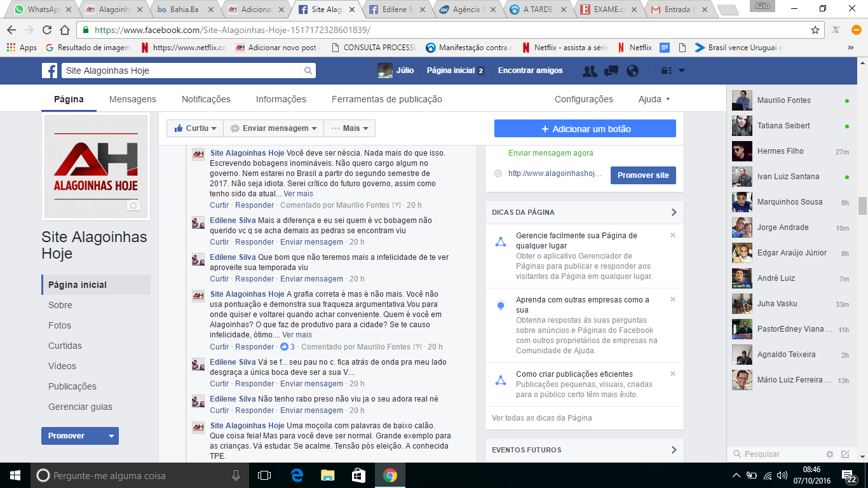Open the Curtiu dropdown
The width and height of the screenshot is (868, 488).
196,128
